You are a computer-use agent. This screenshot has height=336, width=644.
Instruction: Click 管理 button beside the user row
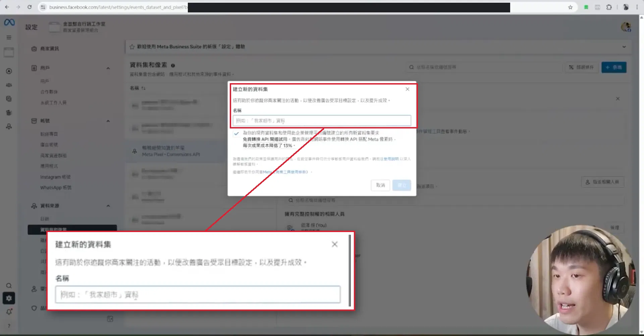pyautogui.click(x=614, y=228)
